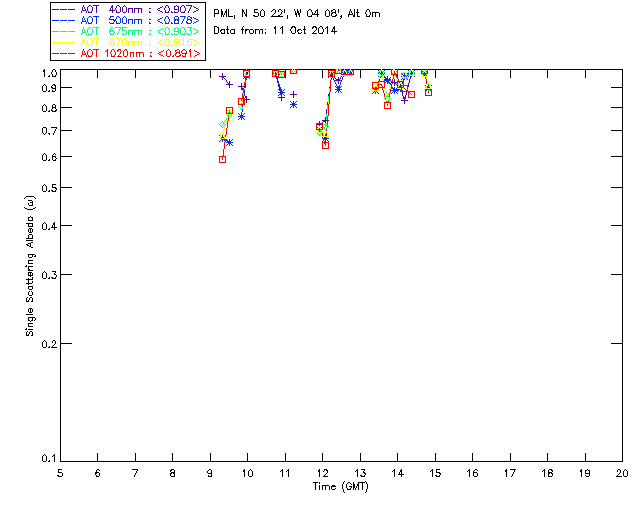The height and width of the screenshot is (512, 640).
Task: Click the isolated purple plus marker after 11 GMT
Action: 293,94
